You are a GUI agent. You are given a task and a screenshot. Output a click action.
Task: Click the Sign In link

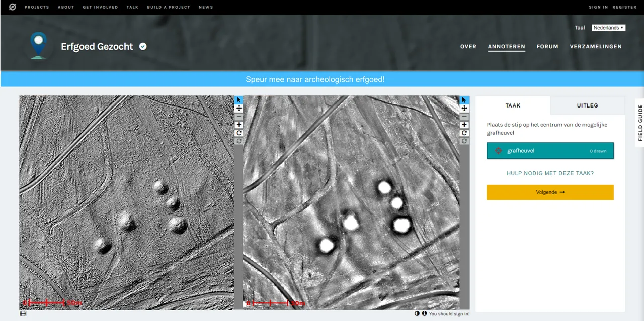[x=598, y=7]
